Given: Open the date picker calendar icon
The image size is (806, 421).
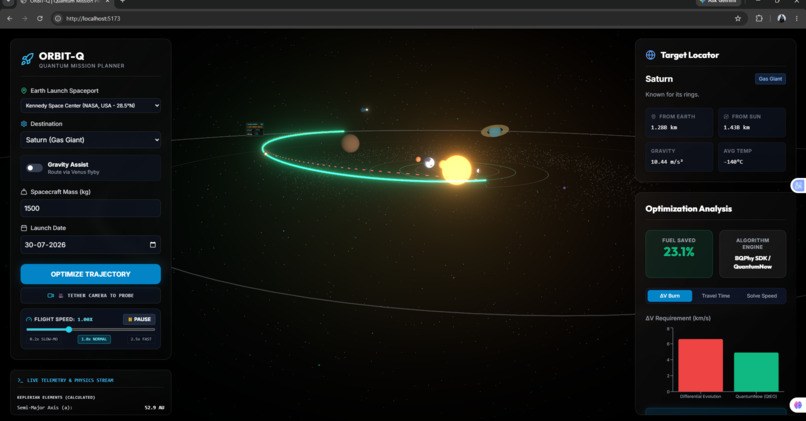Looking at the screenshot, I should point(153,245).
